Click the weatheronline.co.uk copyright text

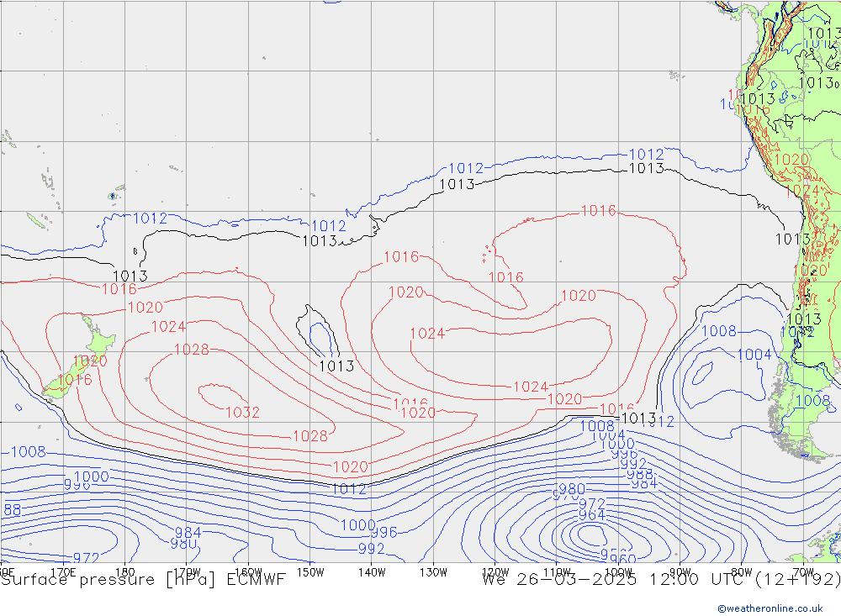770,608
